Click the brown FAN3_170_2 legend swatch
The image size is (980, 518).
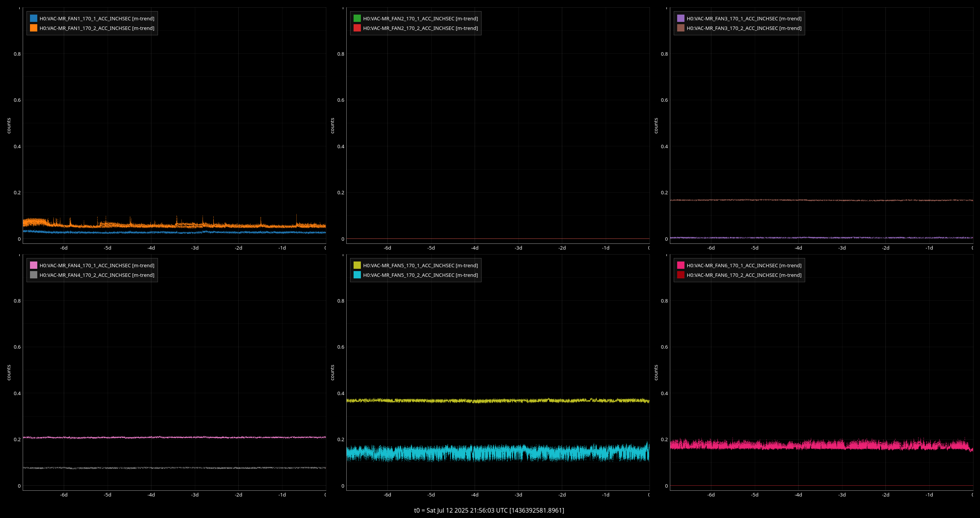point(681,28)
